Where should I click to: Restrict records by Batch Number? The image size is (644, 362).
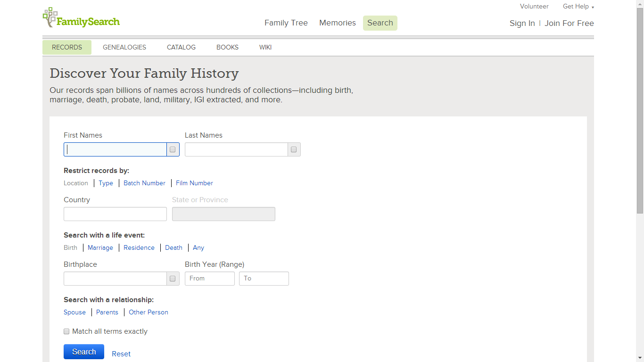(144, 183)
